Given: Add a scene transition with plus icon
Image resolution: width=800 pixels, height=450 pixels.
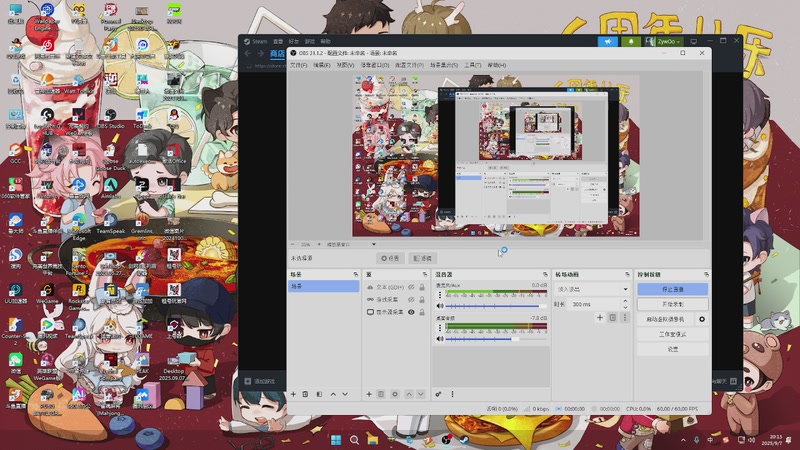Looking at the screenshot, I should tap(600, 317).
